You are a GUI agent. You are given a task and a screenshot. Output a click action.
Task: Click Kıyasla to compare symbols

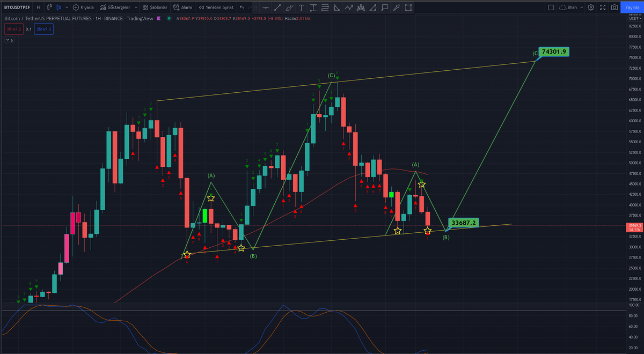[84, 8]
